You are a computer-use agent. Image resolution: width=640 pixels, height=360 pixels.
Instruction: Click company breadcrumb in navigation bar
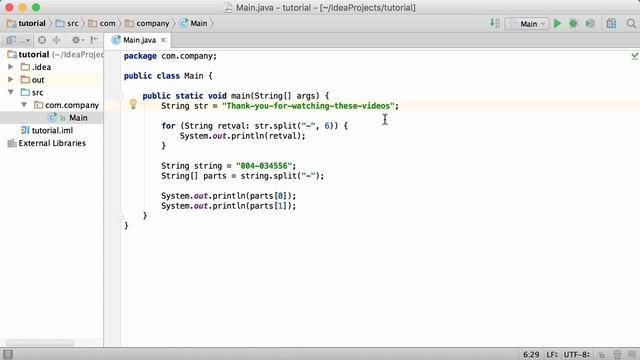(147, 23)
